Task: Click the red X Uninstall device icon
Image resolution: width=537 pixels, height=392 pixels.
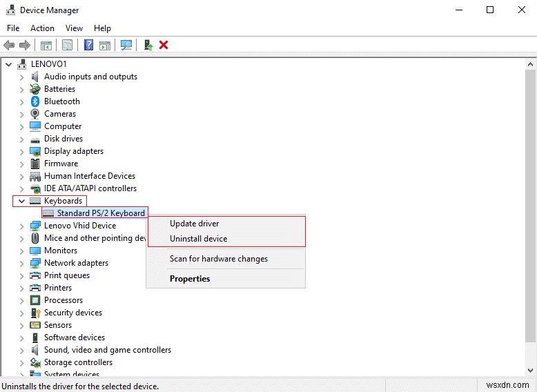Action: click(164, 45)
